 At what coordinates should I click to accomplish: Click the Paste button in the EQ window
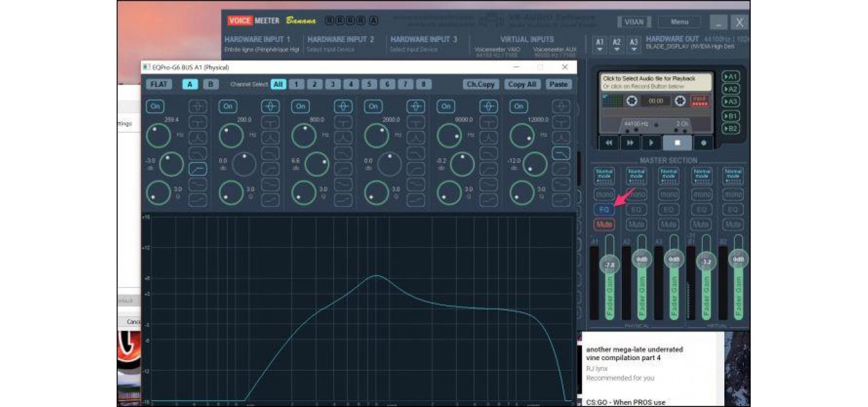pyautogui.click(x=558, y=84)
